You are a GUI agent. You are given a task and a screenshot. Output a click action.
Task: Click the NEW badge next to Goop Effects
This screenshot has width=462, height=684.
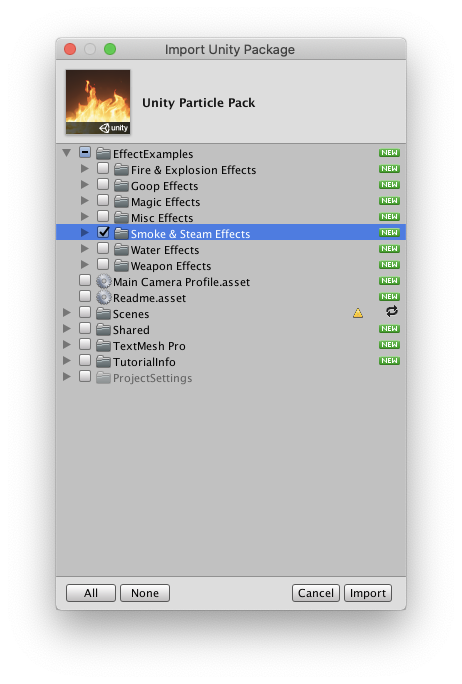389,185
